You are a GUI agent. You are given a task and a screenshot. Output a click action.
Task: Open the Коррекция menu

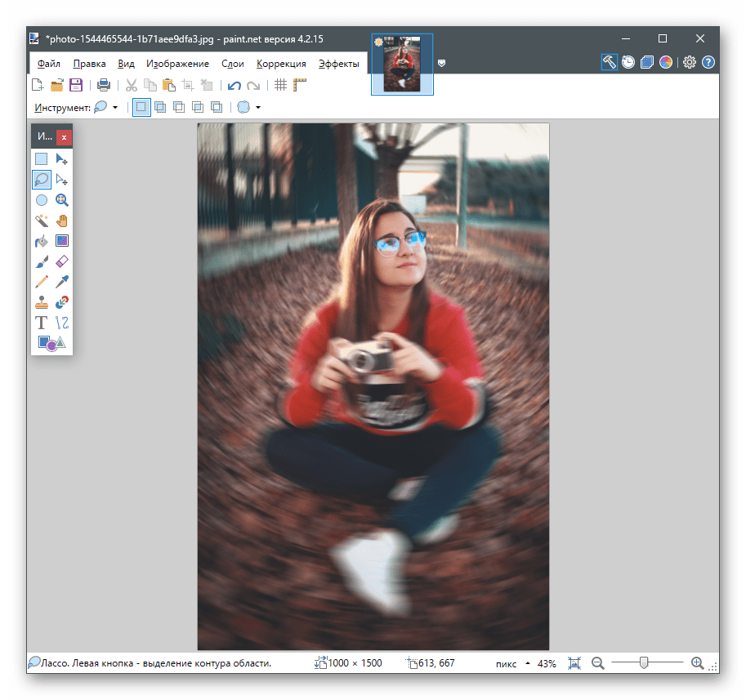tap(281, 64)
